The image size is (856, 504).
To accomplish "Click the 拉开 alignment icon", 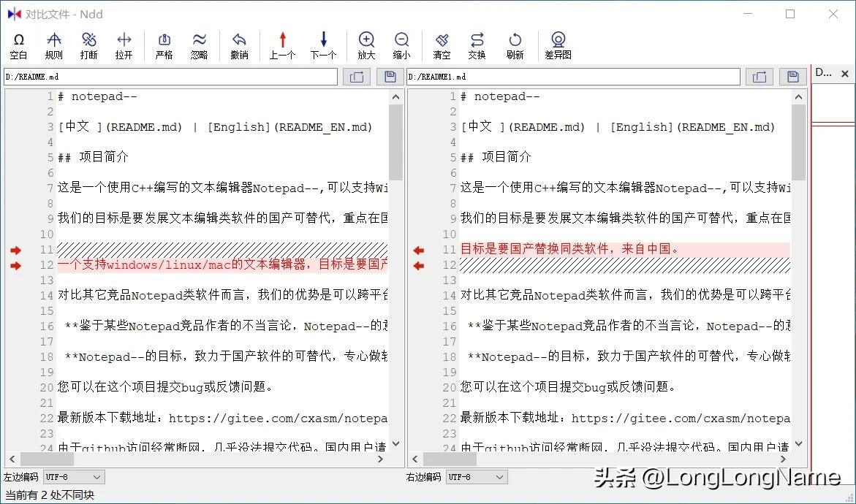I will coord(124,44).
